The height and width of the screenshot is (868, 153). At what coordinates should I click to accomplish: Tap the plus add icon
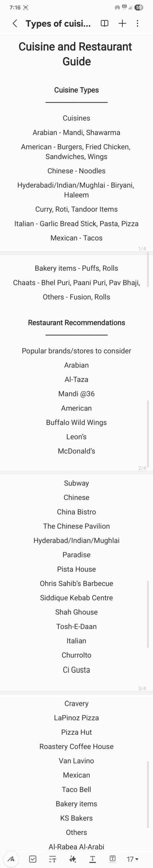click(x=122, y=23)
